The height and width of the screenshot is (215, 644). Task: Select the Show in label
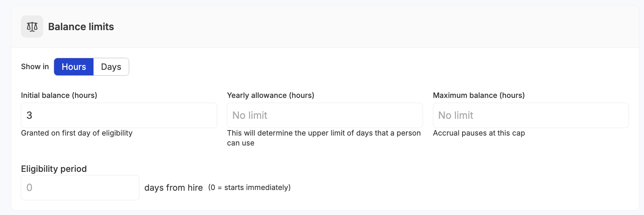[x=35, y=66]
